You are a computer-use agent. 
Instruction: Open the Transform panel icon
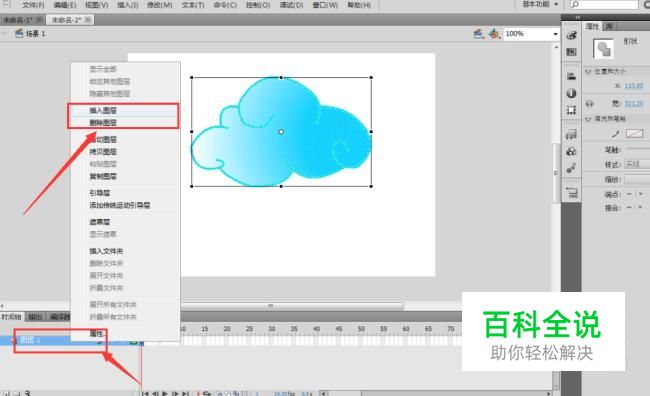572,110
